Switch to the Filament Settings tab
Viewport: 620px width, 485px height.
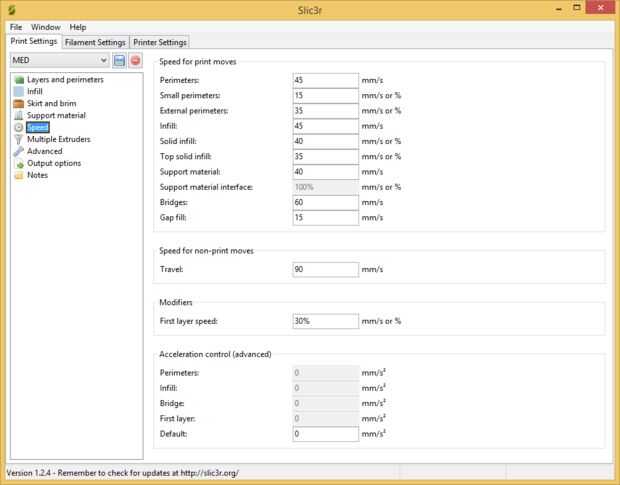(95, 42)
